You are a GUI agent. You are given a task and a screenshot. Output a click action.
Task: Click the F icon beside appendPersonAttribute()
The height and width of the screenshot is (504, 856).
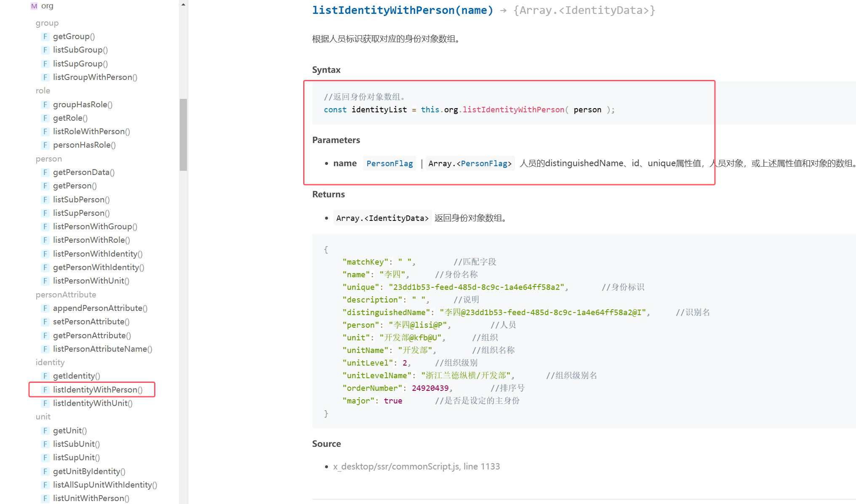(x=45, y=308)
